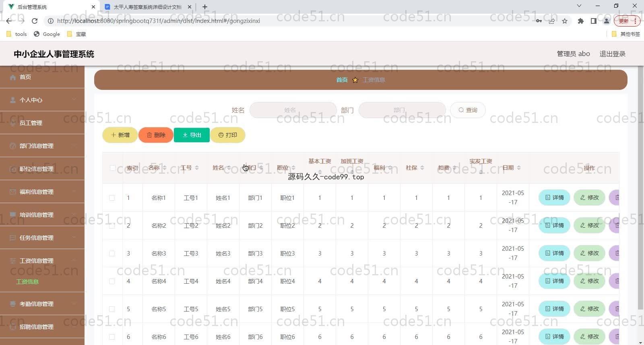Click the envelope icon beside 福利信息管理
Viewport: 644px width, 345px height.
pyautogui.click(x=13, y=192)
